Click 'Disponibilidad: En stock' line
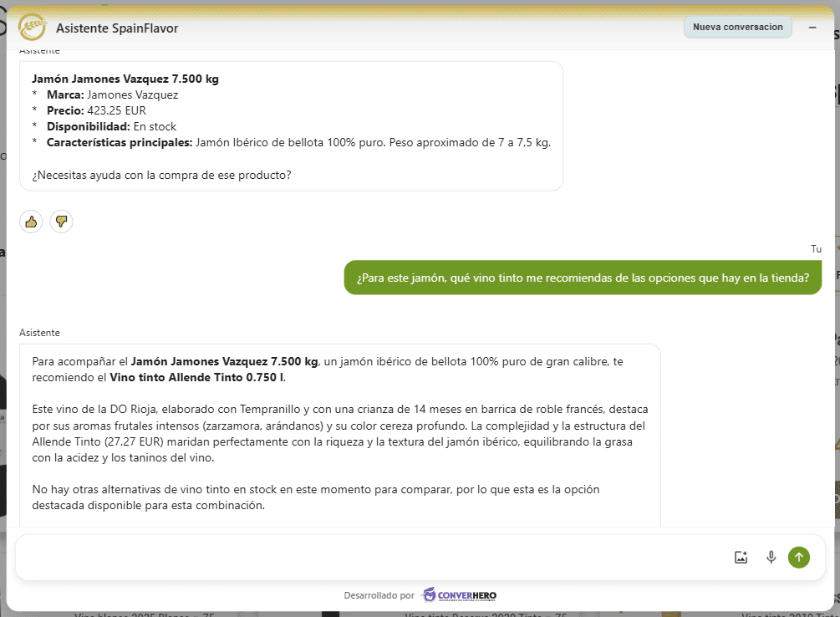 pyautogui.click(x=111, y=126)
